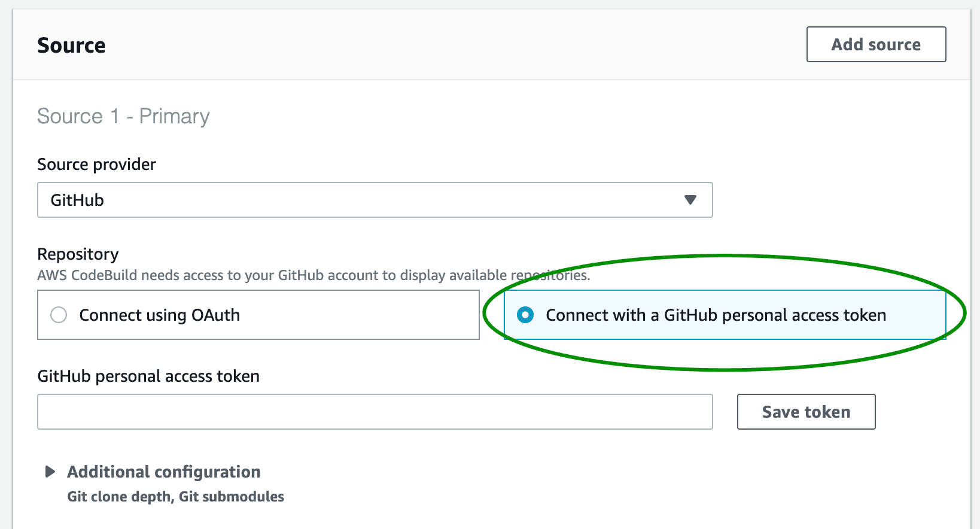Viewport: 980px width, 529px height.
Task: Collapse the Source provider dropdown menu
Action: [690, 200]
